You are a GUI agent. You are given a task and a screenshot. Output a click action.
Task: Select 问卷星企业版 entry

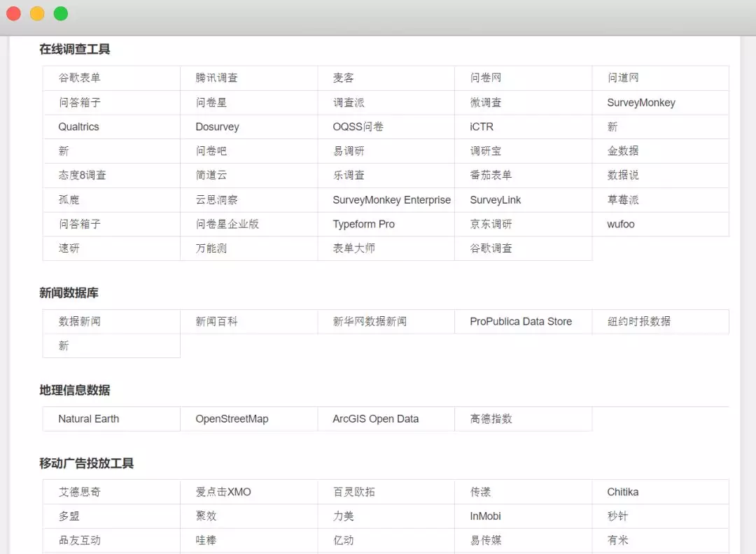coord(227,224)
